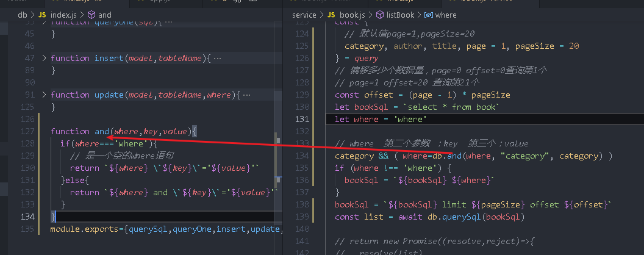Open the index.js breadcrumb segment
The width and height of the screenshot is (644, 255).
tap(63, 15)
